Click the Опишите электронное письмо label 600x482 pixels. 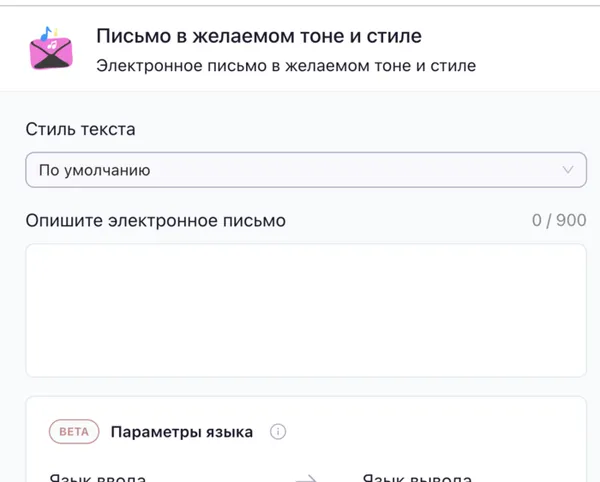point(155,220)
